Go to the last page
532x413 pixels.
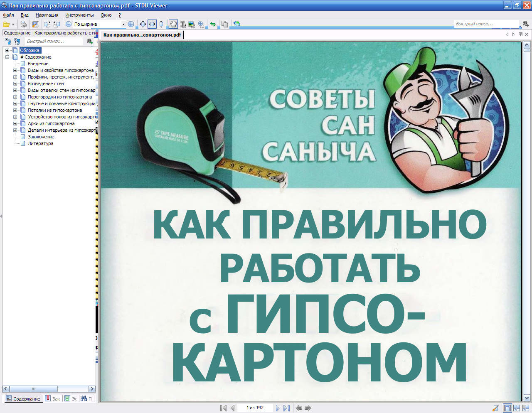286,408
